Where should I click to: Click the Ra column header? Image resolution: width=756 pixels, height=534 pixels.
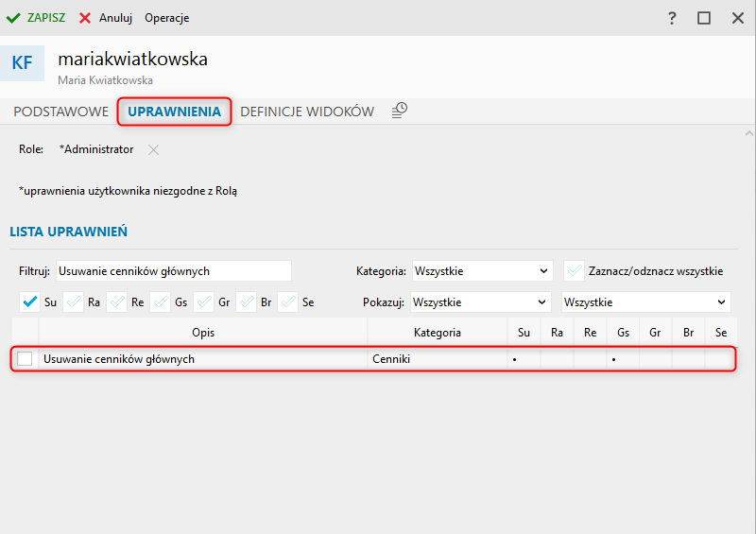coord(557,333)
